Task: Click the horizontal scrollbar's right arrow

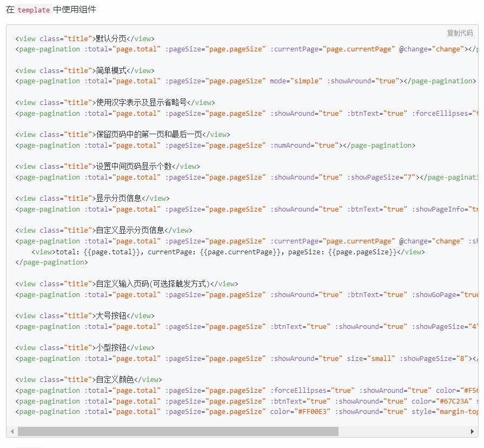Action: click(x=473, y=431)
